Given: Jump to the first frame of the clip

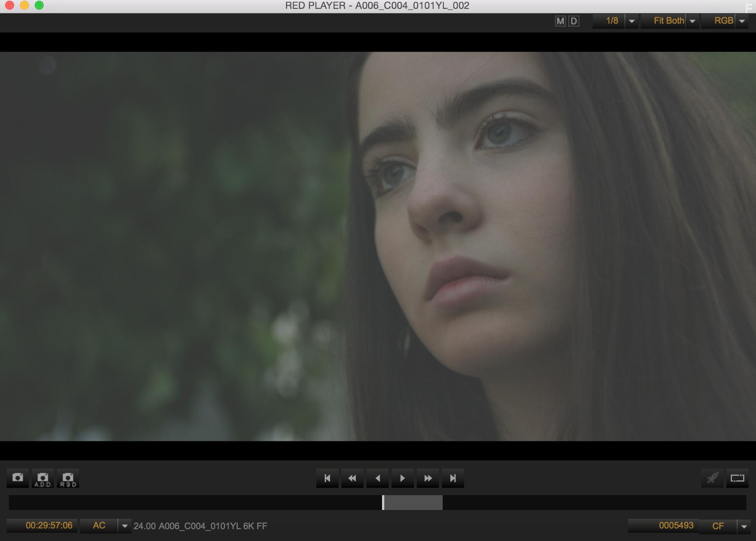Looking at the screenshot, I should point(327,478).
